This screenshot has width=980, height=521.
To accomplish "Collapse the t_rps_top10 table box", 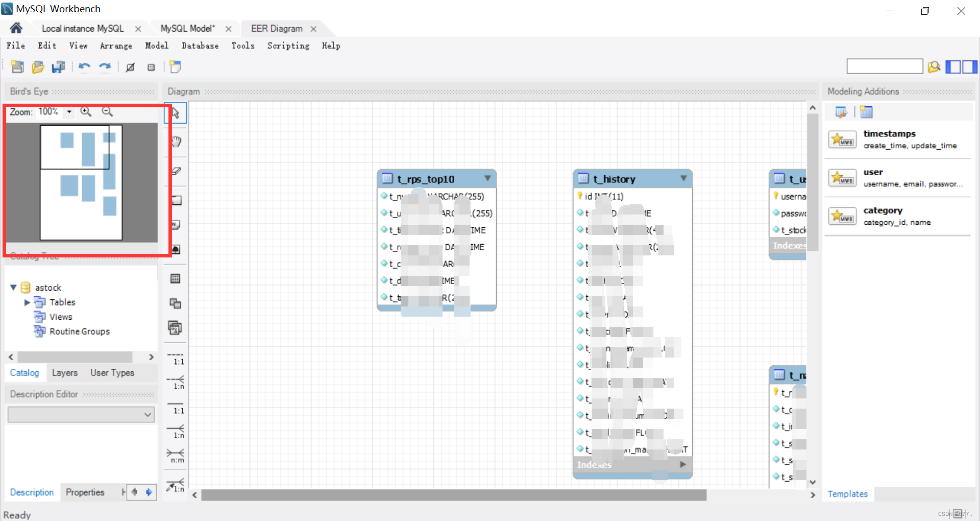I will 487,178.
